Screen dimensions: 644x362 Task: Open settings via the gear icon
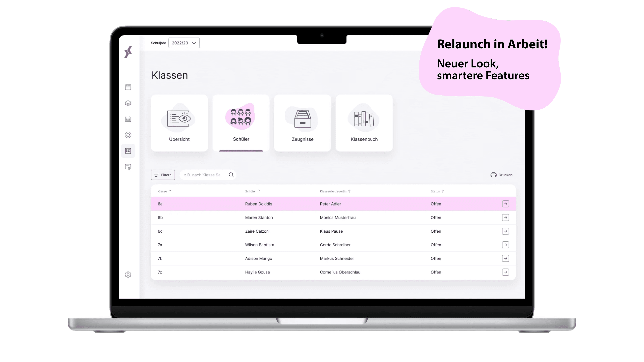(128, 275)
